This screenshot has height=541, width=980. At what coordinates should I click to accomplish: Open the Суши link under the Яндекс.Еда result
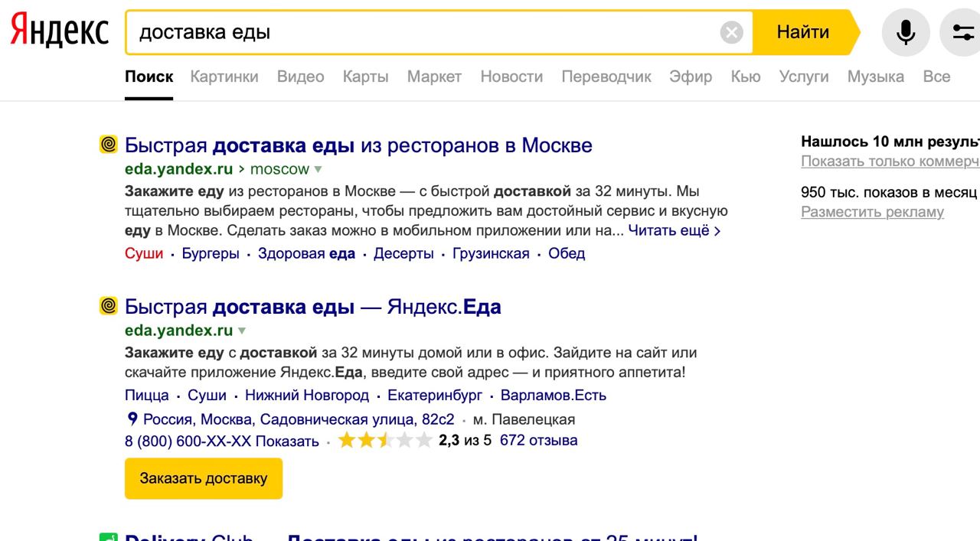(x=207, y=396)
